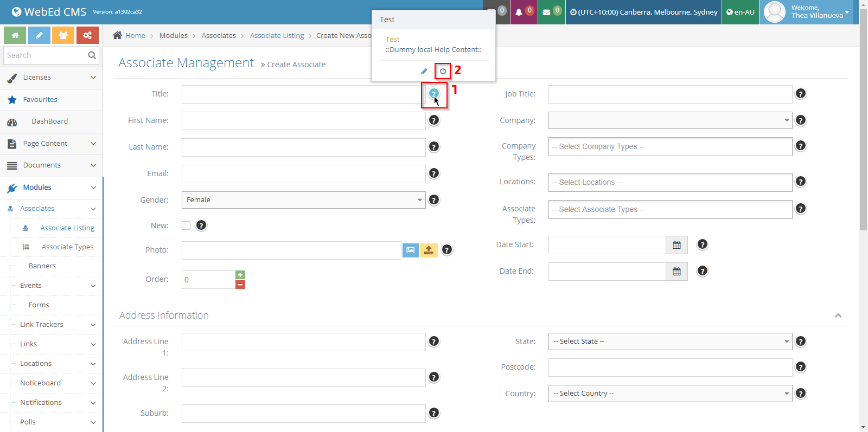Viewport: 868px width, 432px height.
Task: Toggle the New checkbox
Action: (x=186, y=225)
